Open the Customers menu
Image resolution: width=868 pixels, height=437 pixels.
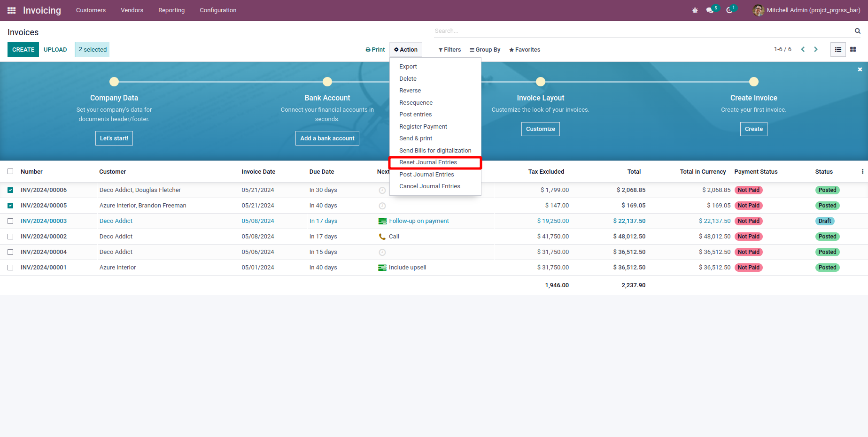[91, 10]
